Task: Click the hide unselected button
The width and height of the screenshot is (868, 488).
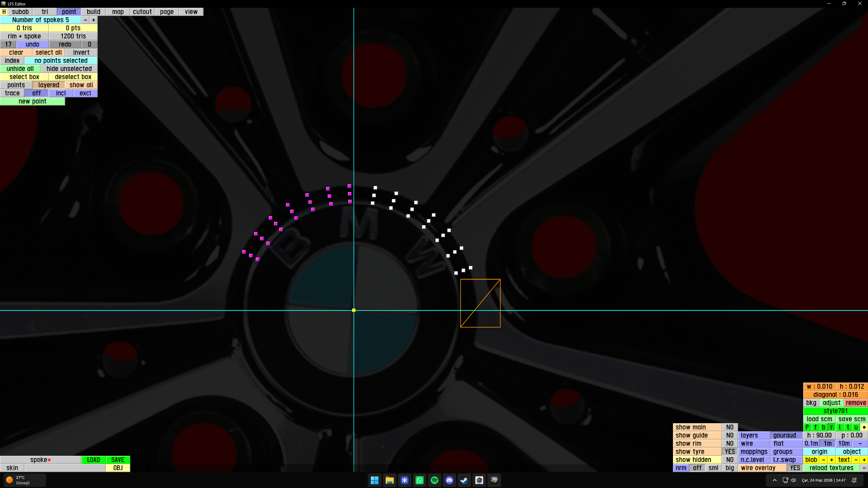Action: [x=69, y=69]
